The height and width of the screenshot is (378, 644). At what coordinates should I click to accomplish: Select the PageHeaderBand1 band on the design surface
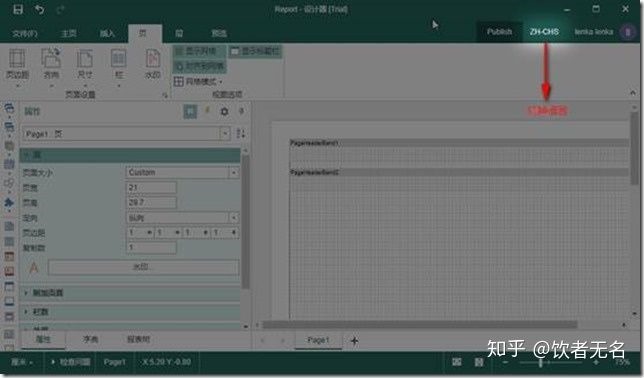click(459, 143)
